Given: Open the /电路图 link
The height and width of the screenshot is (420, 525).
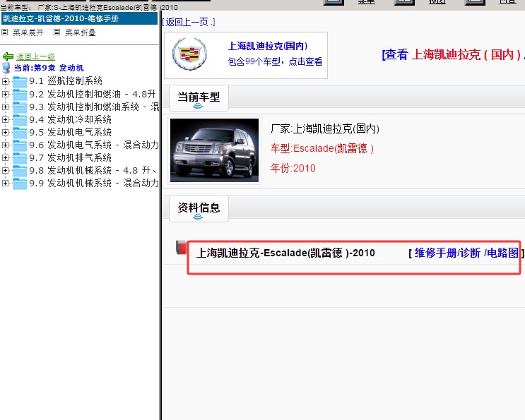Looking at the screenshot, I should [501, 253].
